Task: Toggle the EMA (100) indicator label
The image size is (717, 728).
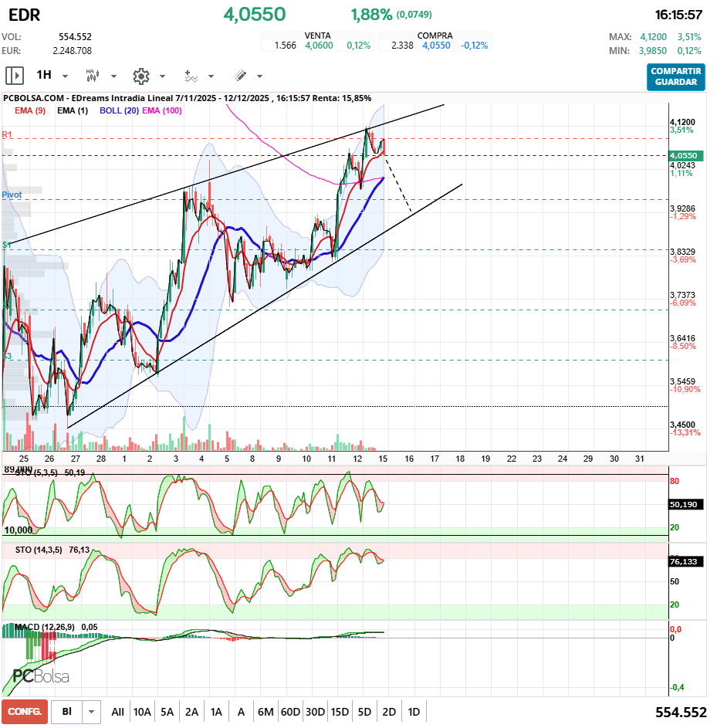Action: tap(162, 111)
